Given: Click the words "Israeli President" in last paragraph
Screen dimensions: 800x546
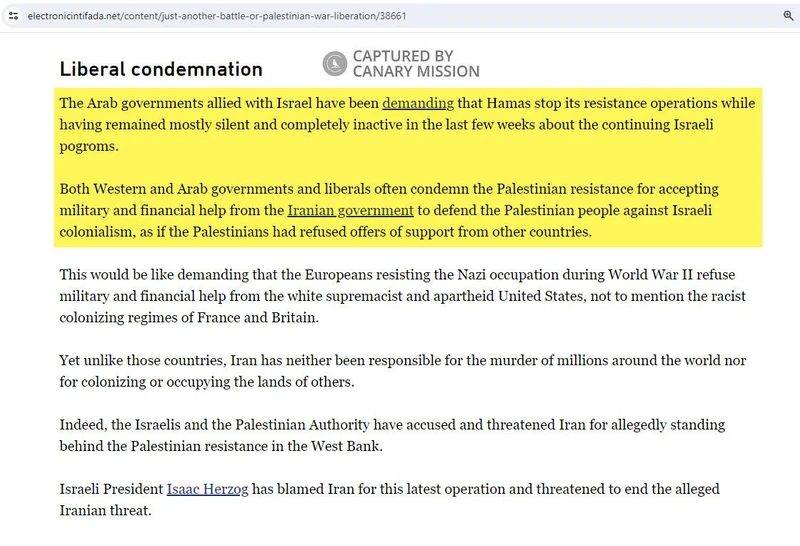Looking at the screenshot, I should pos(111,490).
